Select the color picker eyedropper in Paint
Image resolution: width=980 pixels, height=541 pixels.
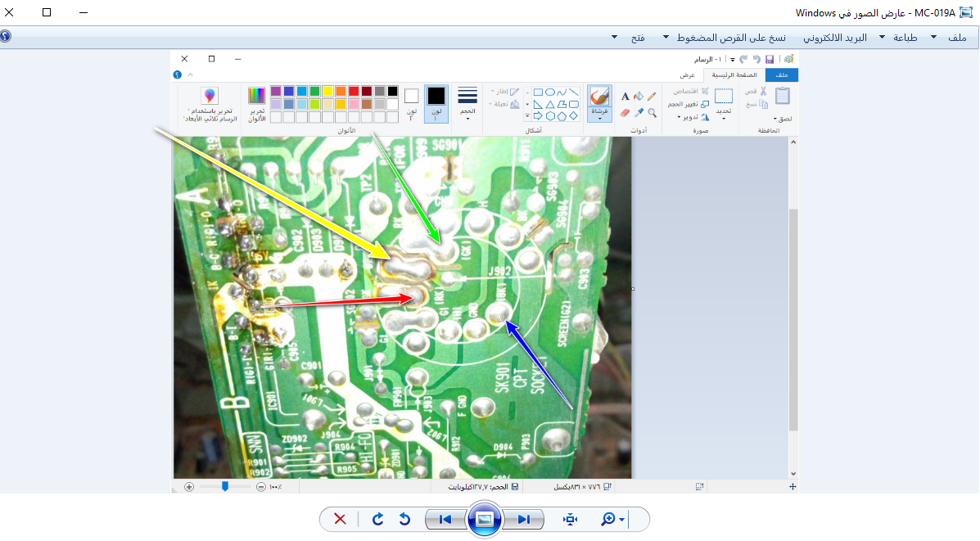(638, 113)
